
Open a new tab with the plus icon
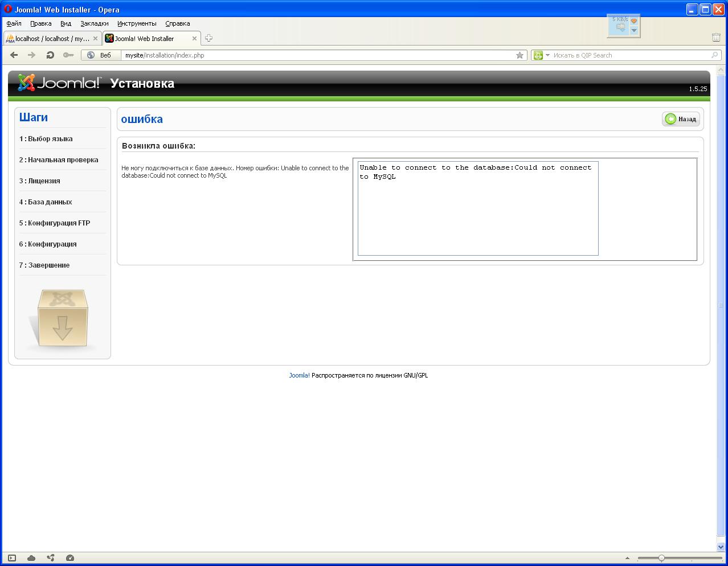[x=208, y=38]
